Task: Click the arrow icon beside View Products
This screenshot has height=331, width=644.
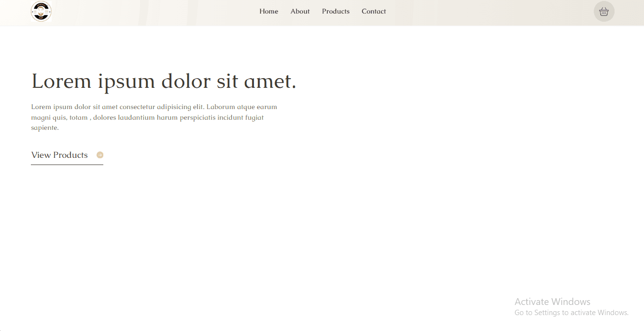Action: 100,154
